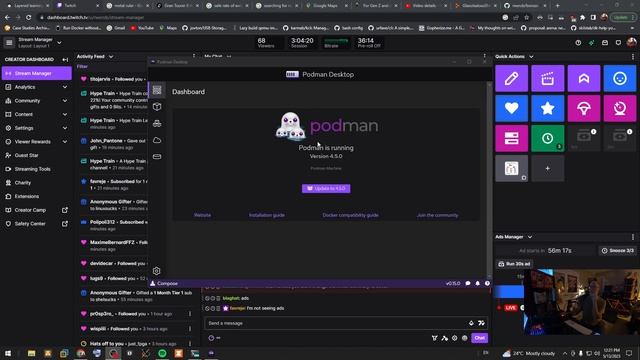This screenshot has width=640, height=360.
Task: Click the smiley face Emote-only quick action
Action: tap(620, 78)
